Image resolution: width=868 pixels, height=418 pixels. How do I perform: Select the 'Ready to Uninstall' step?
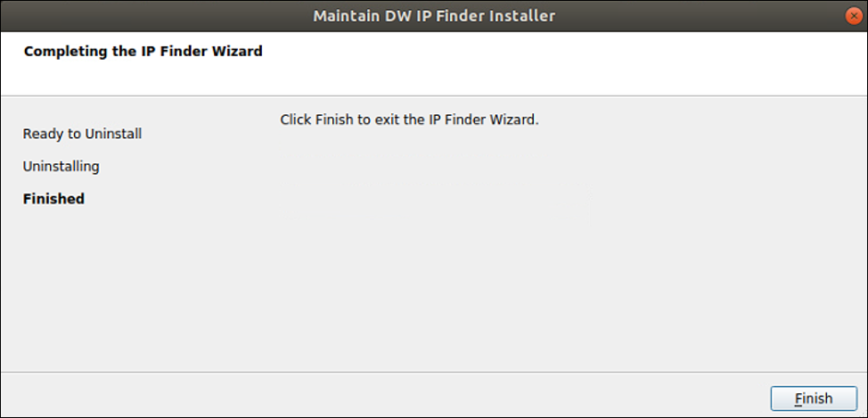pos(82,134)
